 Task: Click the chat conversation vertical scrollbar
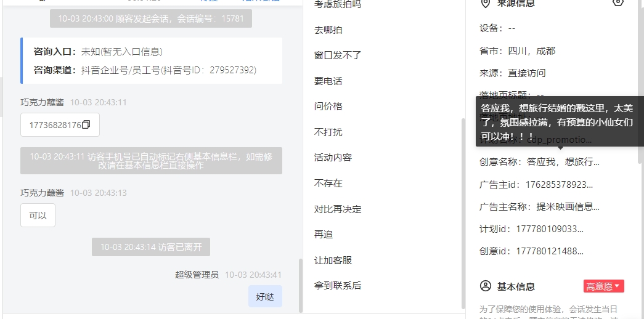pos(300,285)
